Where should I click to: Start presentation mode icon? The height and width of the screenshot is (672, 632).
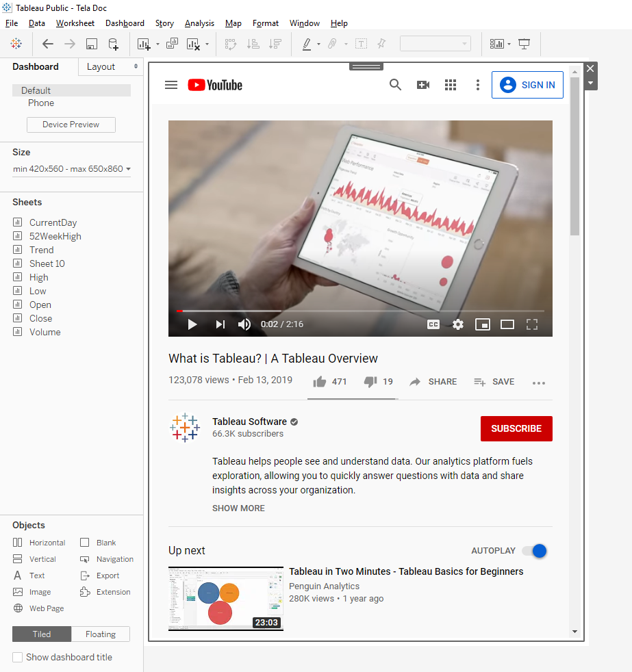click(x=524, y=44)
